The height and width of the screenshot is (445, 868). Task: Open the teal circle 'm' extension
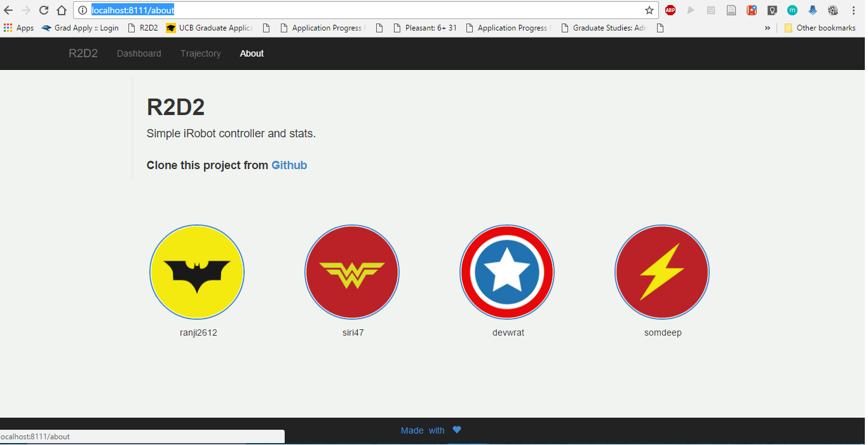pos(792,10)
